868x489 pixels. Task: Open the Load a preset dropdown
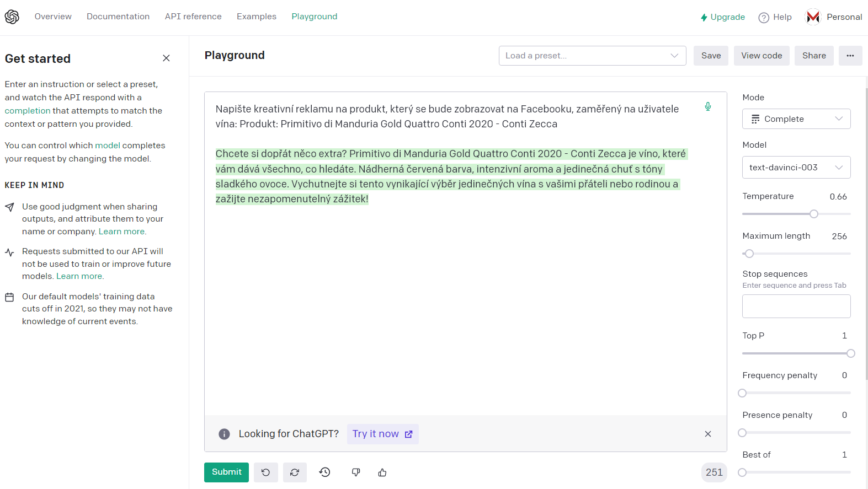[x=593, y=56]
